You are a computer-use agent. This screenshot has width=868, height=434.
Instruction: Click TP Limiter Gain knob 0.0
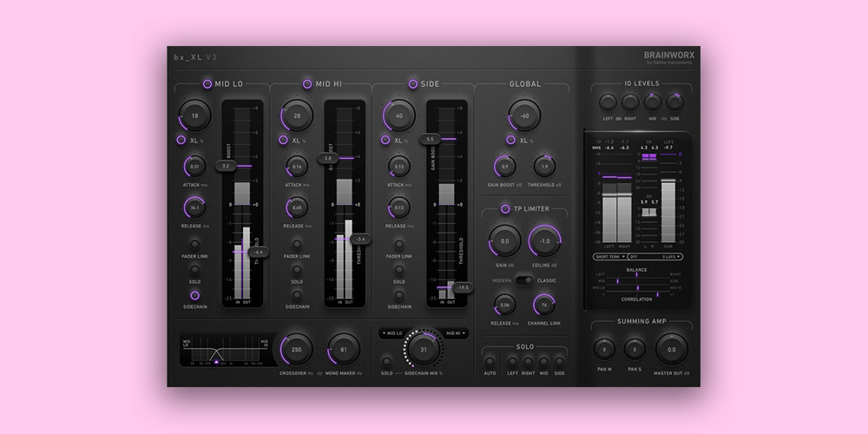505,241
